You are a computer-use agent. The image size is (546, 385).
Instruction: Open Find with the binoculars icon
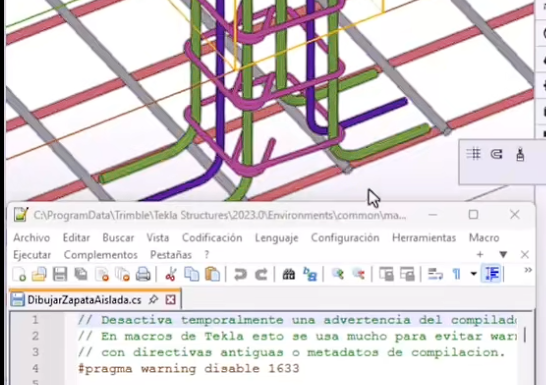point(289,274)
